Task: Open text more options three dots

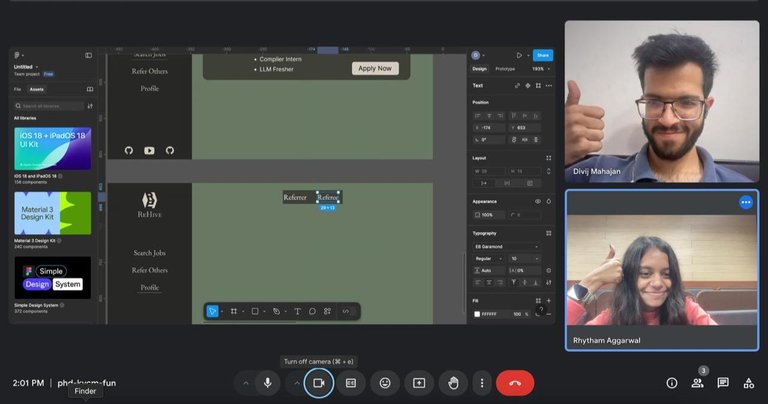Action: click(549, 86)
